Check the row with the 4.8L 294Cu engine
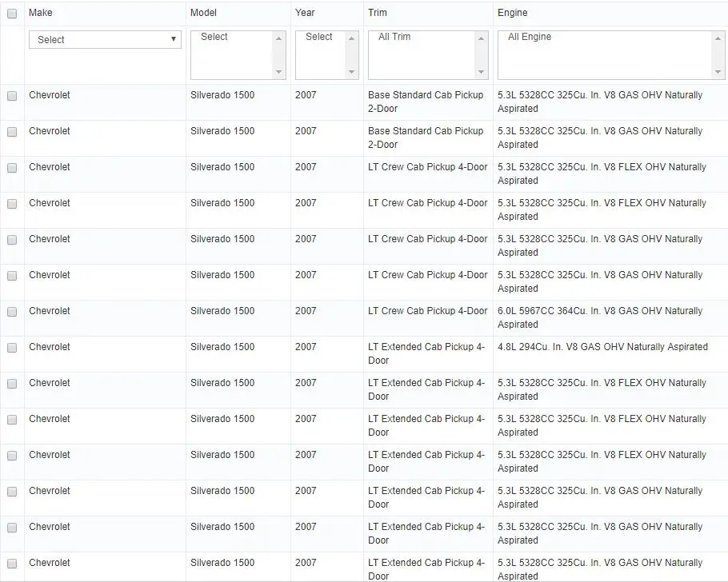This screenshot has width=728, height=582. click(x=12, y=348)
